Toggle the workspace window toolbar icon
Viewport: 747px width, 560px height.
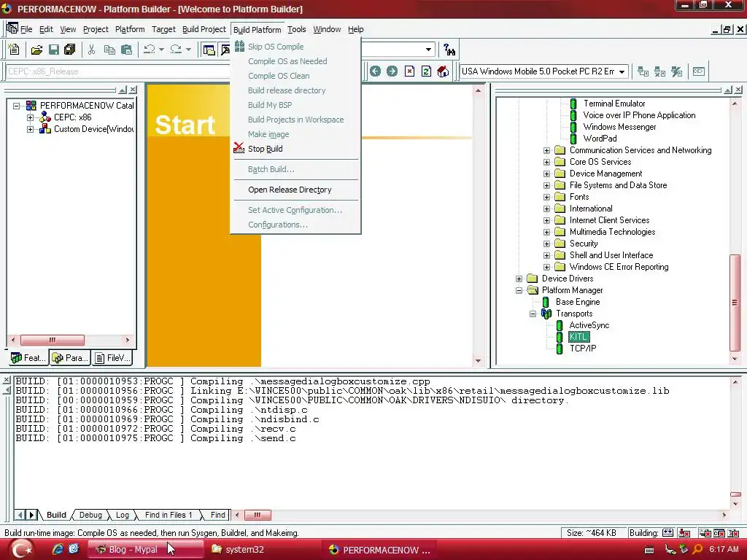[x=209, y=49]
